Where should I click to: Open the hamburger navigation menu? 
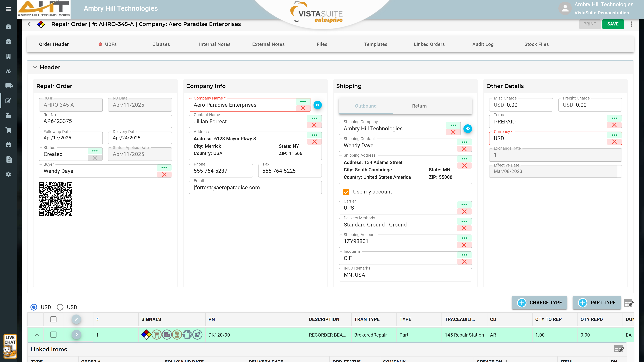8,9
